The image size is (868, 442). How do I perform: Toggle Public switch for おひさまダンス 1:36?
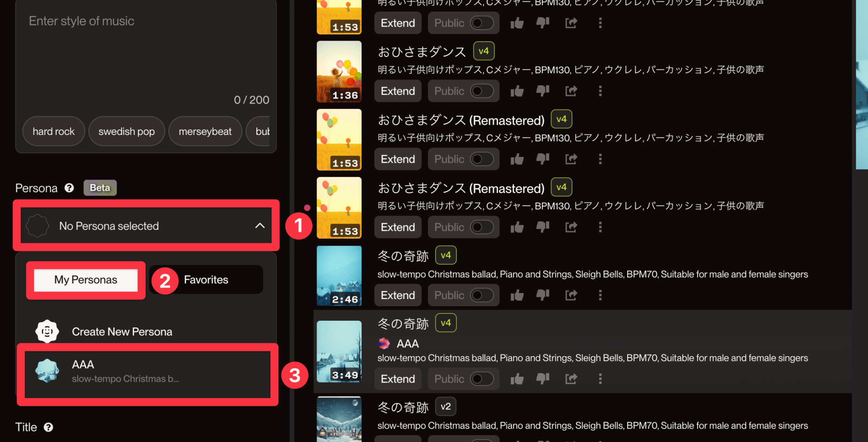[482, 91]
